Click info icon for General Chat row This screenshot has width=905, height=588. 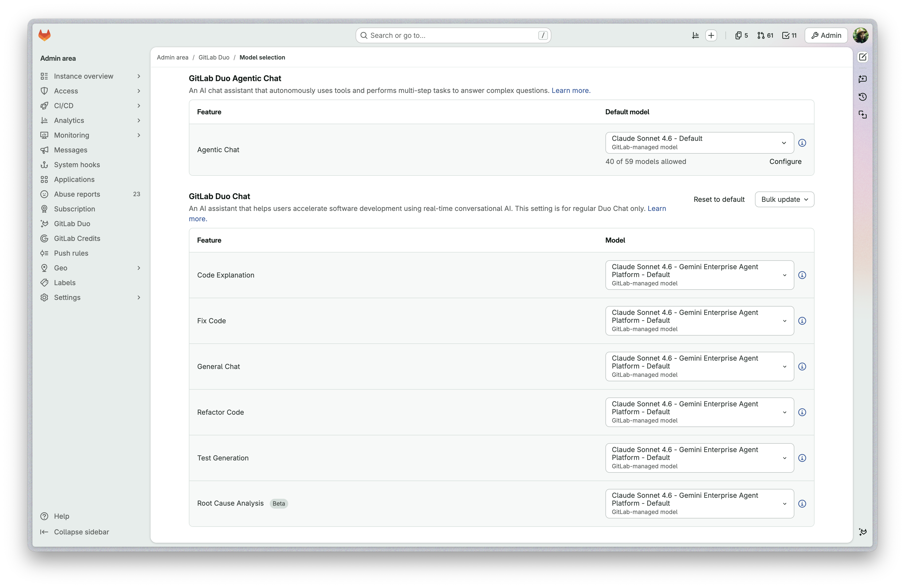tap(802, 367)
